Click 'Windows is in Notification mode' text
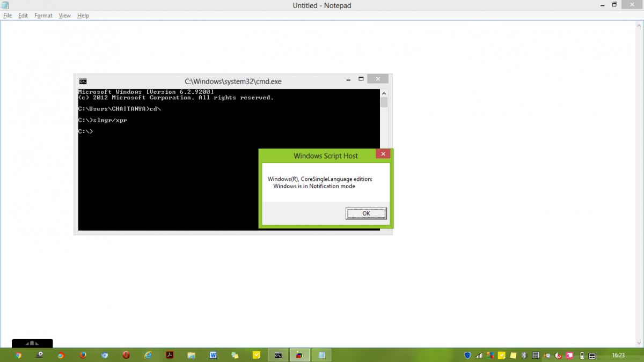644x362 pixels. (x=314, y=187)
